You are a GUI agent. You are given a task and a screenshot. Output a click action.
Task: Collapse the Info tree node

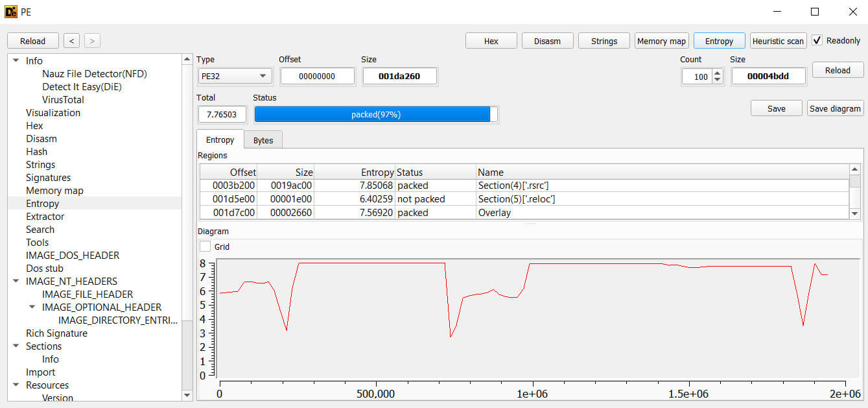point(16,61)
